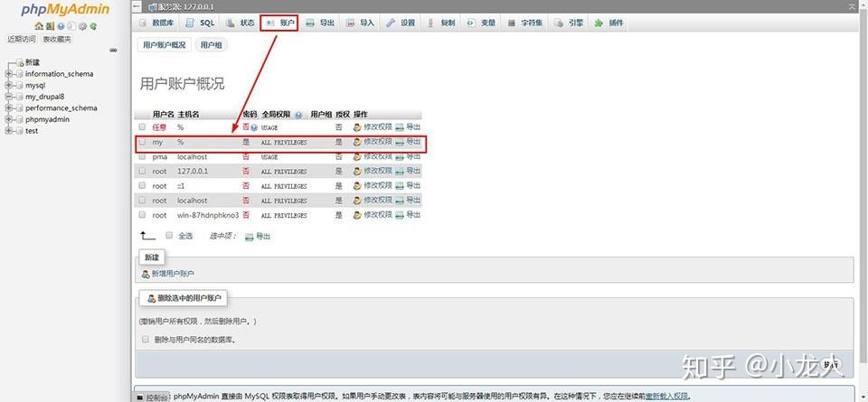
Task: Export root at ::1 account
Action: click(408, 185)
